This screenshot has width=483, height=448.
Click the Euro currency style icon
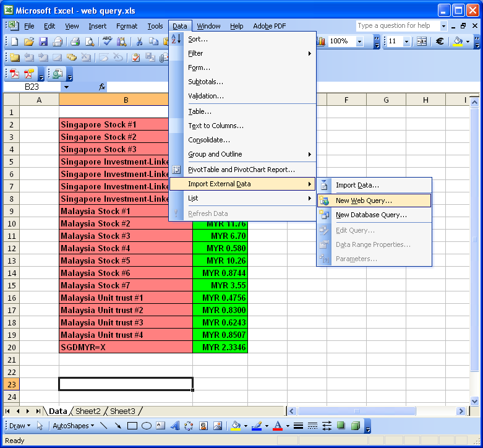[x=440, y=41]
